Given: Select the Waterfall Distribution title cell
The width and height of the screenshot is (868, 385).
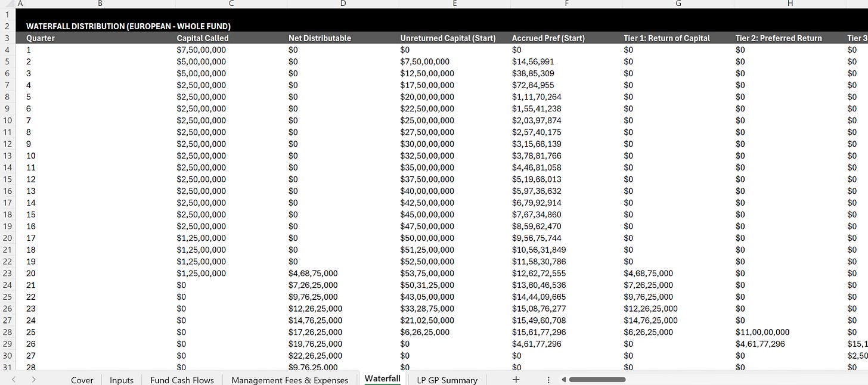Looking at the screenshot, I should 128,26.
